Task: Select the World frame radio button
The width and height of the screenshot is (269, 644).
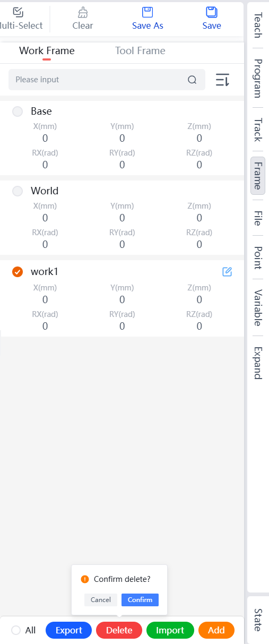Action: [18, 191]
